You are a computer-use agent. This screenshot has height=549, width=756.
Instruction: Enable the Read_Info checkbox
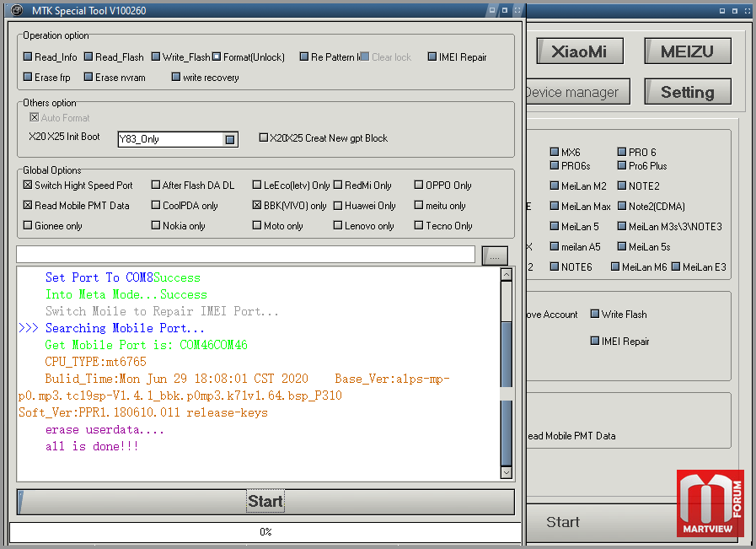click(28, 57)
